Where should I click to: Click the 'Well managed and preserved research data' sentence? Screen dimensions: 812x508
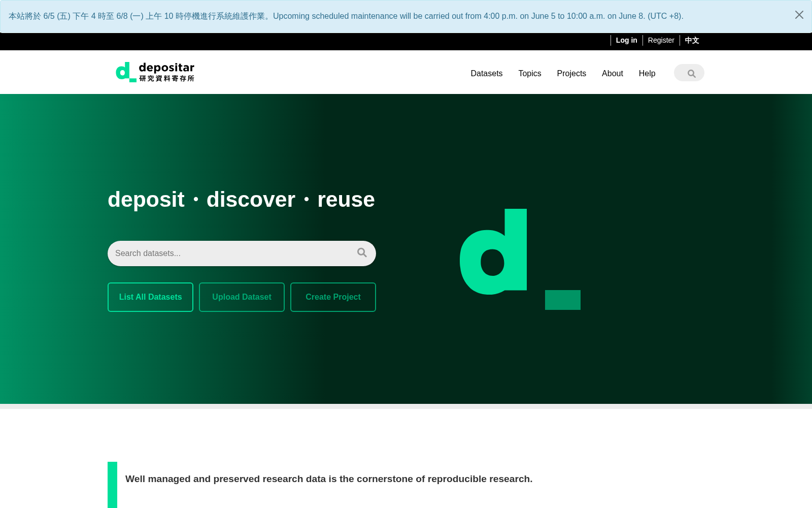(329, 479)
